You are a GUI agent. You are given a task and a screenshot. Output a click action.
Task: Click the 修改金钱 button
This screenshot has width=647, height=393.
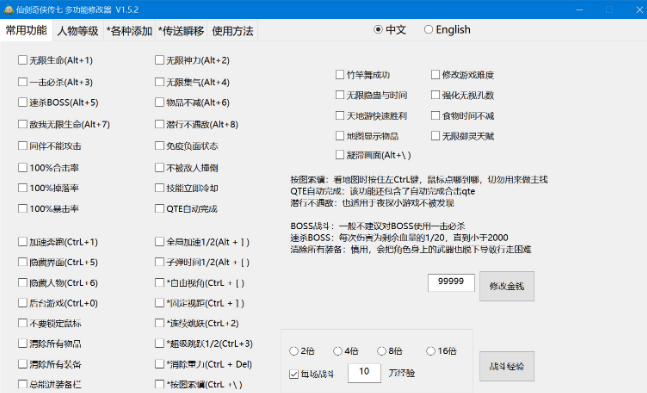[507, 286]
